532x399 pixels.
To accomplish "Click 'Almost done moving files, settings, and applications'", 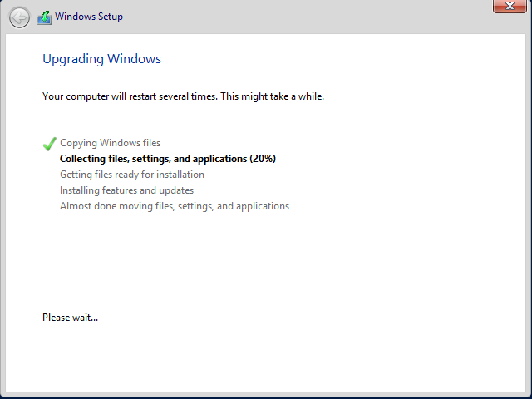I will (175, 206).
